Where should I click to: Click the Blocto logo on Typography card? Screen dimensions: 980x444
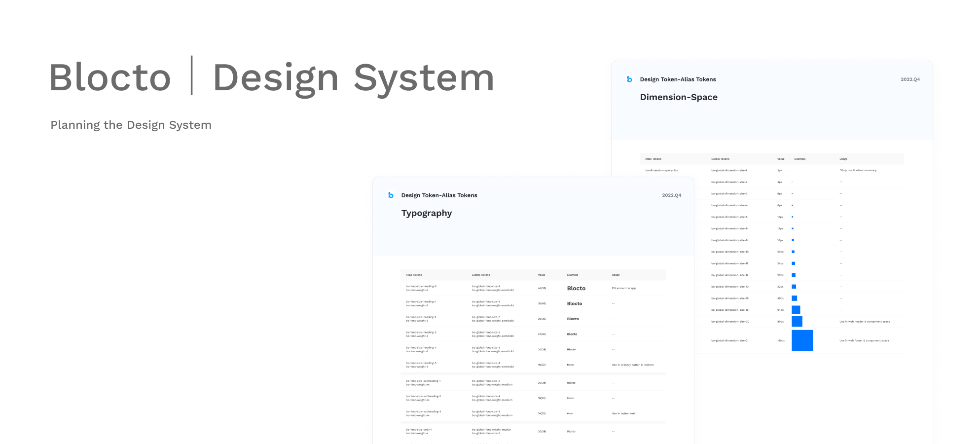click(x=391, y=195)
